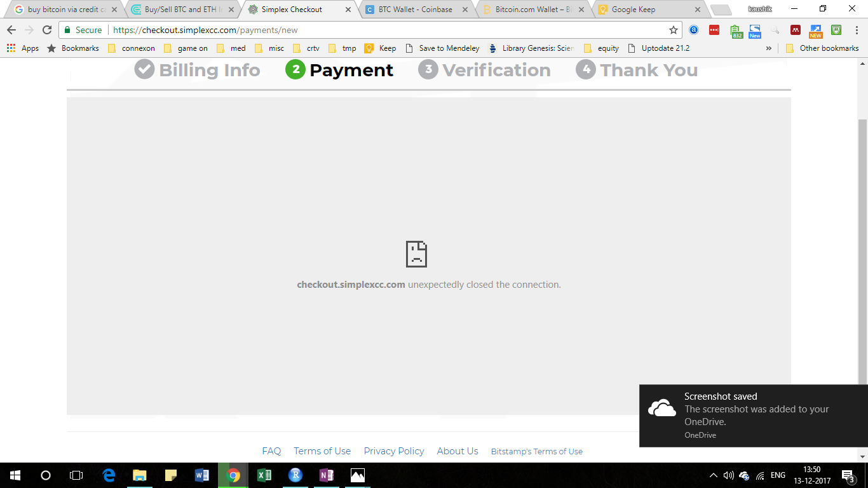This screenshot has width=868, height=488.
Task: Click the OneDrive 'Screenshot saved' notification
Action: pyautogui.click(x=754, y=416)
